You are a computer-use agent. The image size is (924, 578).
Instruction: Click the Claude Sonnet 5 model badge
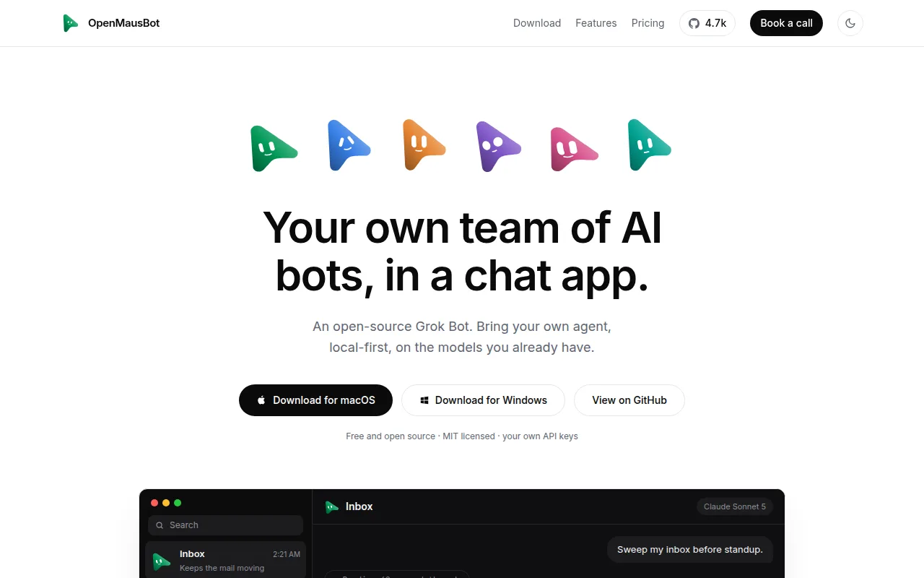tap(735, 506)
